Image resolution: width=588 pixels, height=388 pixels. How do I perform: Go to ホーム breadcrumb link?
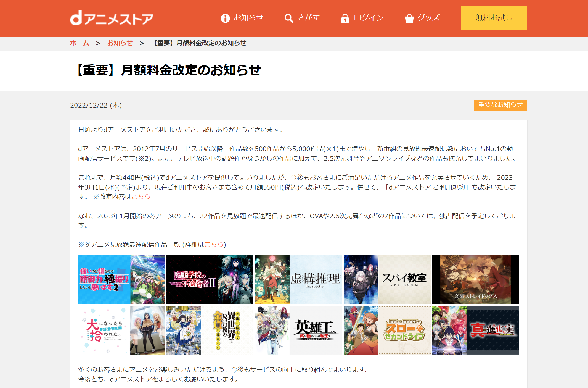tap(80, 43)
